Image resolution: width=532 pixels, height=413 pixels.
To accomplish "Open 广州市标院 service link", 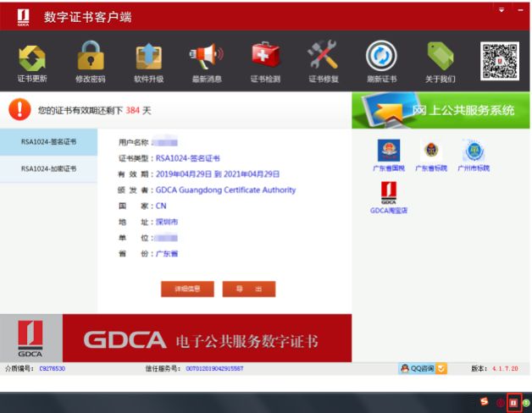I will click(x=474, y=156).
